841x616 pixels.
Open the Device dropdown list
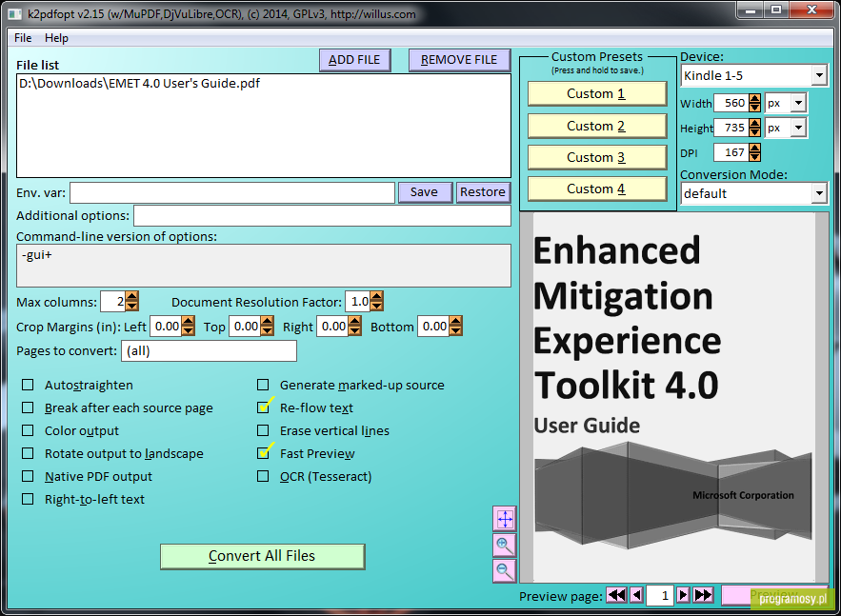point(819,75)
